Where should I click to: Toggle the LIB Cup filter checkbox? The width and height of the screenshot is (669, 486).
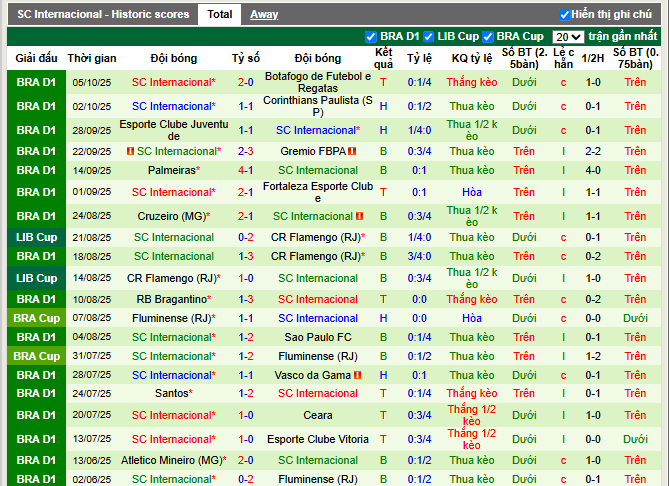tap(429, 37)
